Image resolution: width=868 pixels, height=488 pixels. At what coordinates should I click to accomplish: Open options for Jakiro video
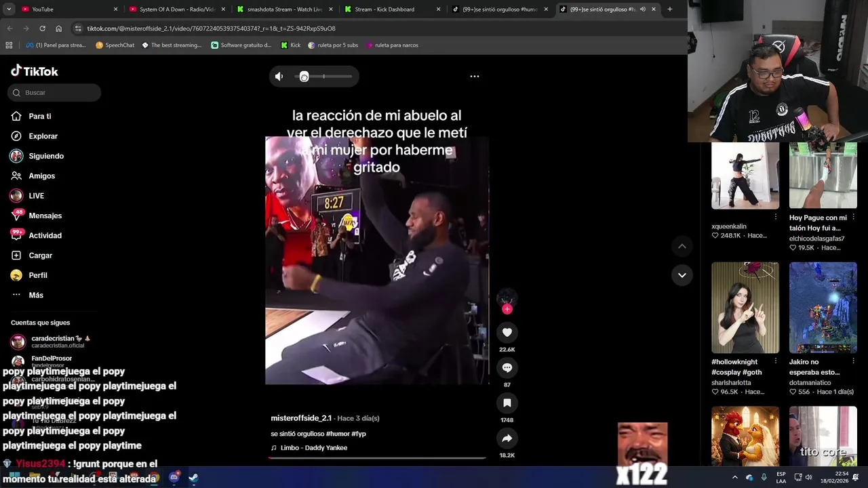(853, 362)
